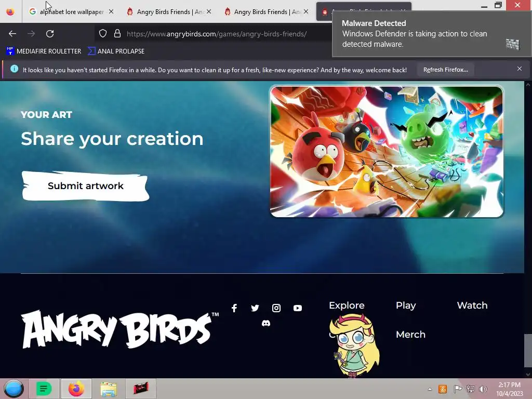Image resolution: width=532 pixels, height=399 pixels.
Task: Open the second bookmark in the bookmarks toolbar
Action: click(116, 51)
